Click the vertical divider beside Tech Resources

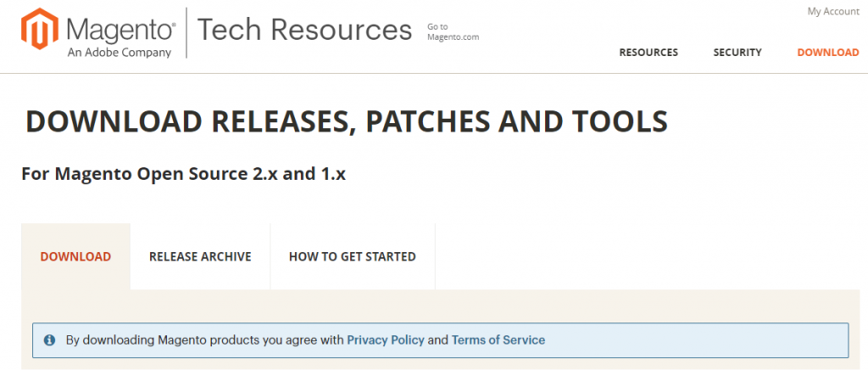[x=186, y=32]
